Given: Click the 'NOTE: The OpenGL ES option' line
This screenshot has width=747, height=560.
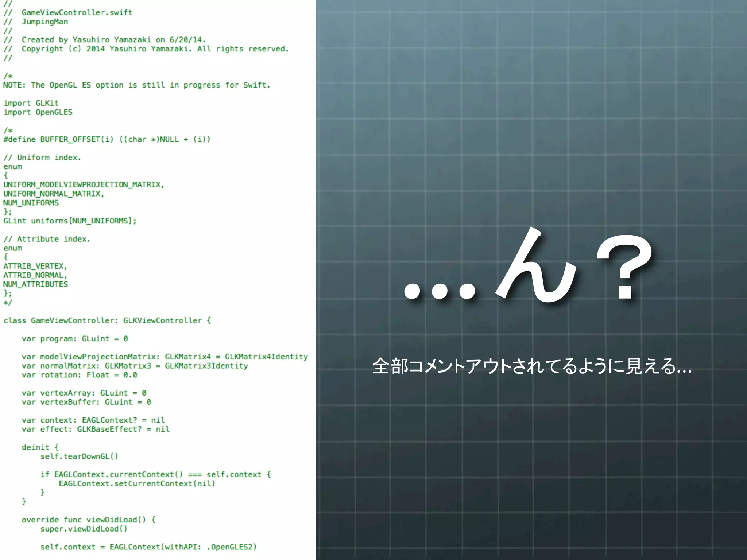Looking at the screenshot, I should point(137,85).
